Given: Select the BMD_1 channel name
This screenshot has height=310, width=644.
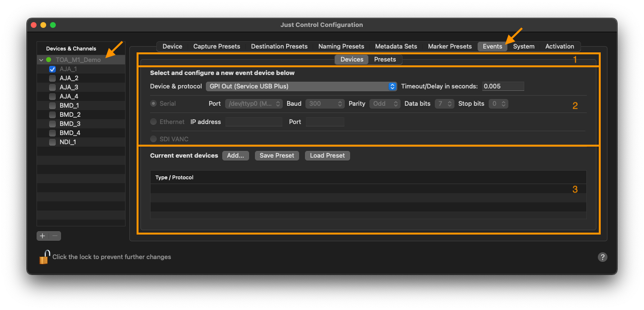Looking at the screenshot, I should [x=69, y=106].
